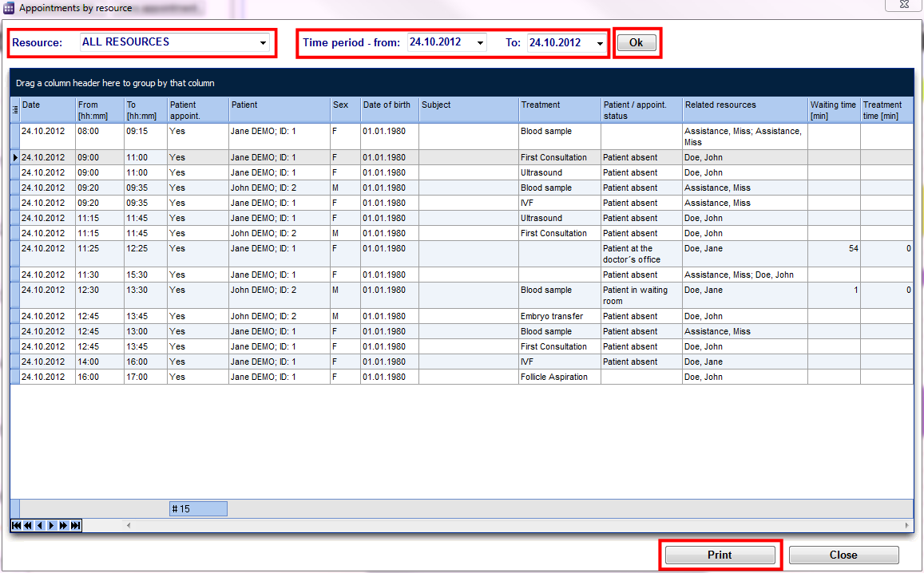924x573 pixels.
Task: Select the 08:00 Blood sample appointment treatment cell
Action: 559,136
